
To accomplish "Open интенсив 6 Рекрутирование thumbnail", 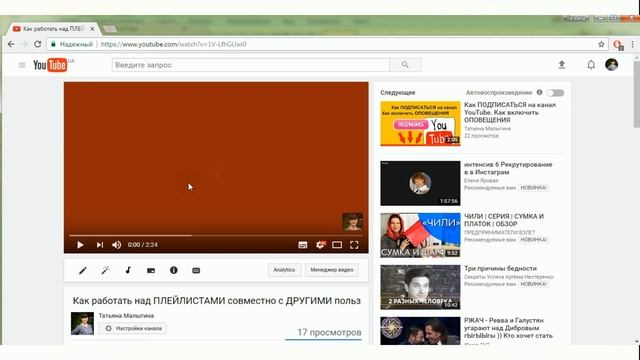I will pos(420,183).
